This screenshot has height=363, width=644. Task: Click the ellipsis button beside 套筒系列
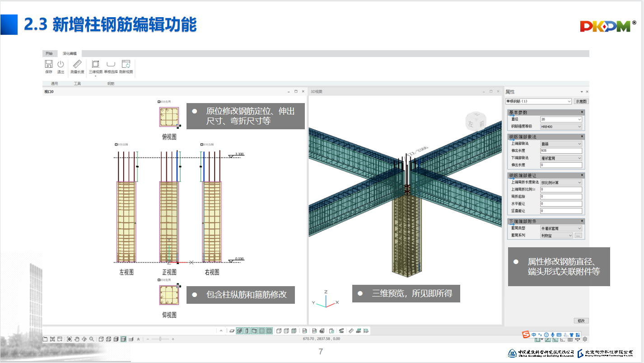tap(579, 236)
